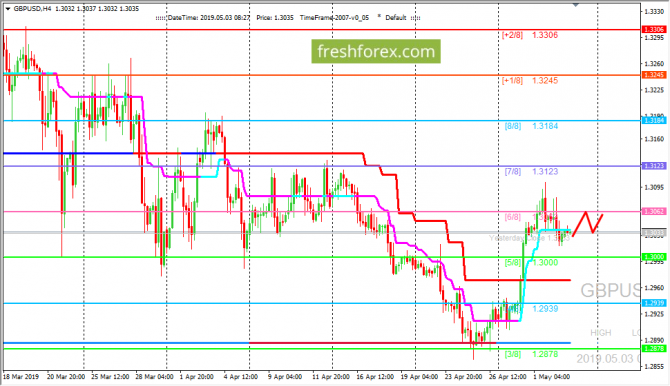The width and height of the screenshot is (670, 386).
Task: Click the blue 1.2939 price axis label
Action: [654, 303]
